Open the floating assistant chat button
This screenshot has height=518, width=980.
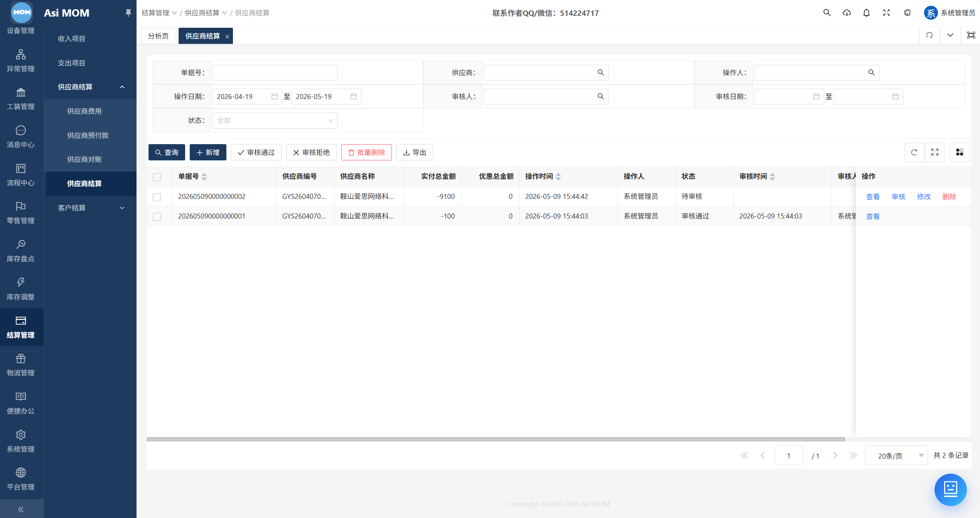[x=950, y=489]
